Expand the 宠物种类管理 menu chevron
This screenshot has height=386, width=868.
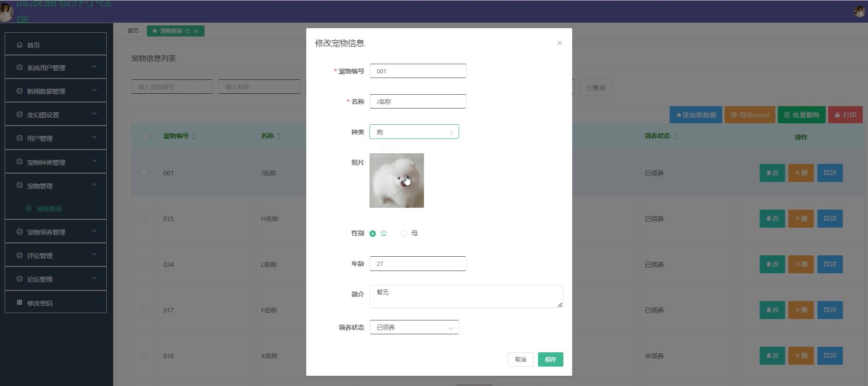(94, 161)
